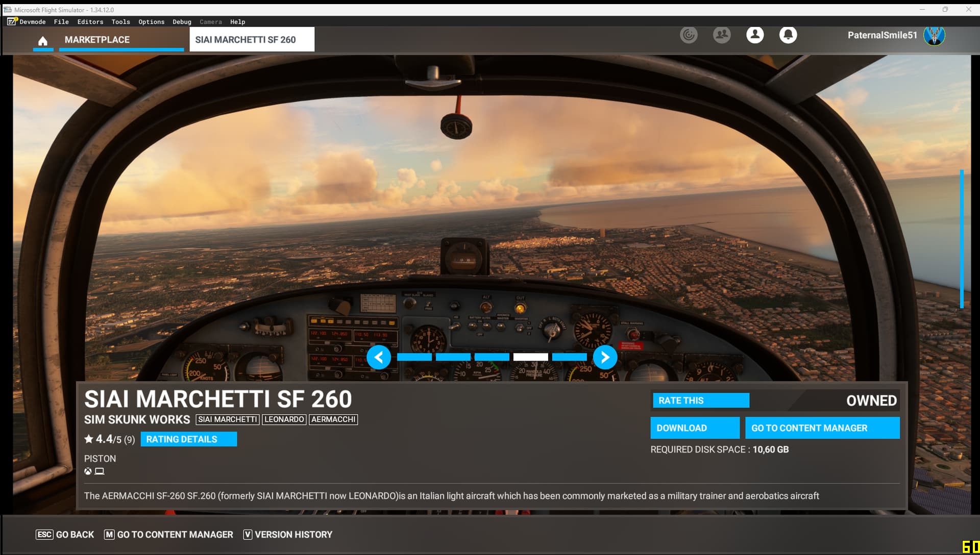Viewport: 980px width, 555px height.
Task: Click the PC platform compatibility icon
Action: pos(100,471)
